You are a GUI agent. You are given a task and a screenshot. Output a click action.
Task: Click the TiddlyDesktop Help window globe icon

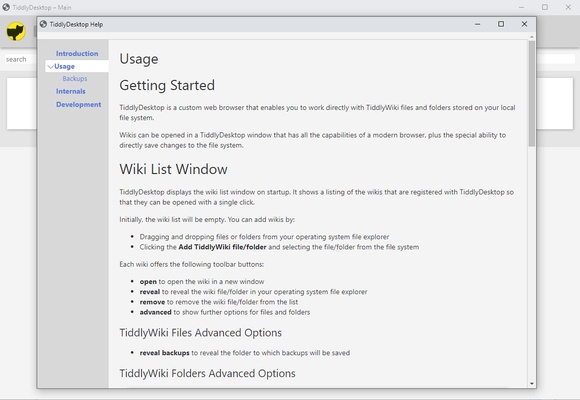[43, 24]
